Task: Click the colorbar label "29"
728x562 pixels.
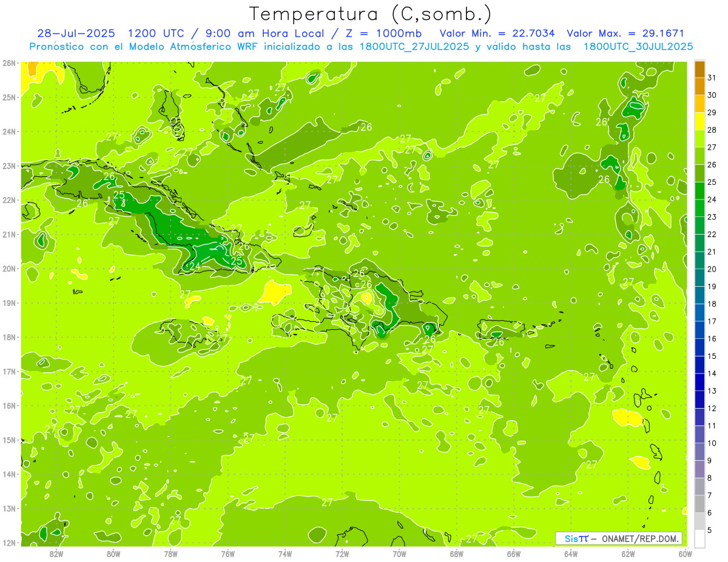Action: tap(712, 113)
